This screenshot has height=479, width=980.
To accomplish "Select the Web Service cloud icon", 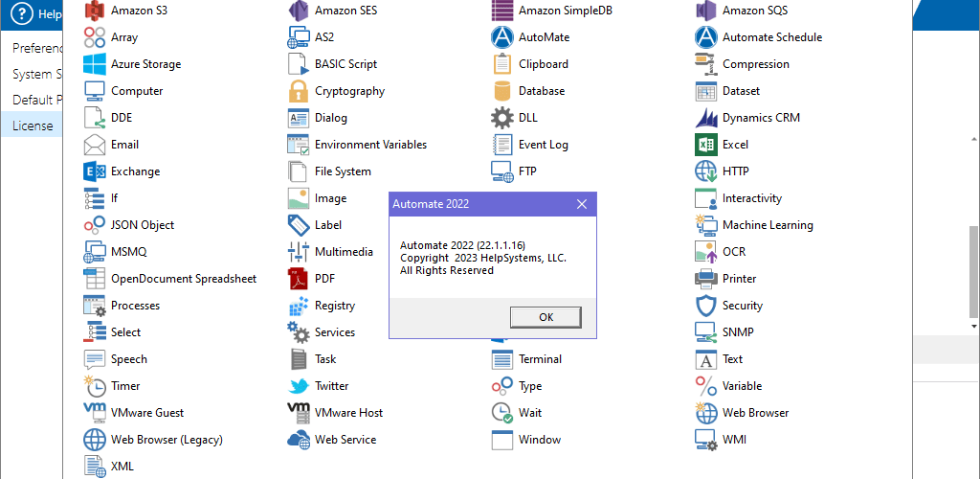I will 299,440.
